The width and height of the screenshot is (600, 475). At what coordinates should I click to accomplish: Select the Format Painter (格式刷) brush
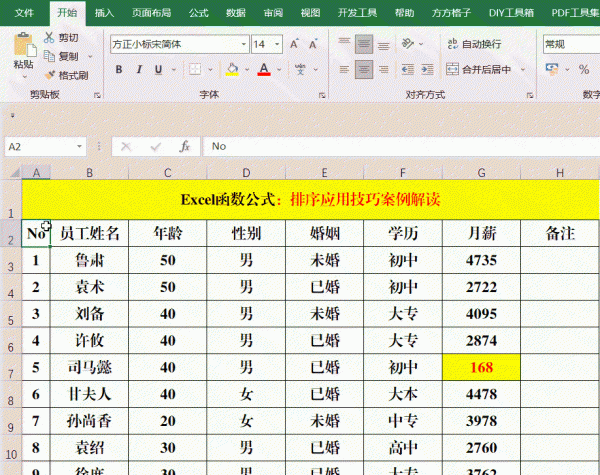pyautogui.click(x=50, y=75)
